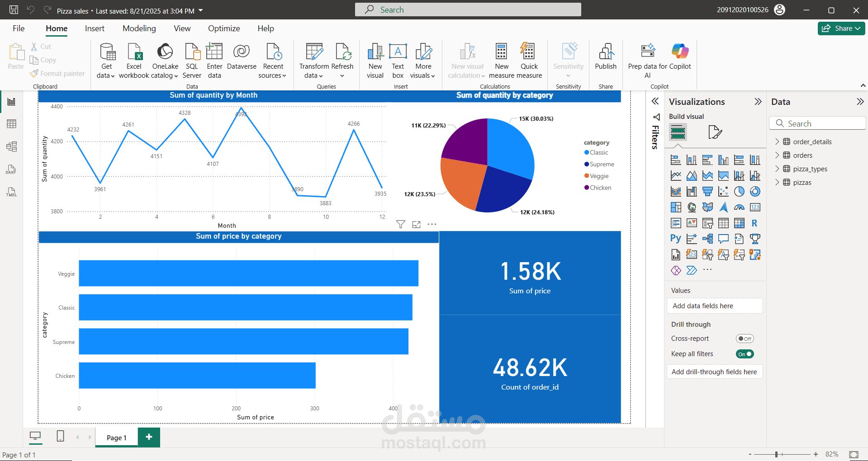
Task: Toggle the Keep all filters switch
Action: (x=745, y=354)
